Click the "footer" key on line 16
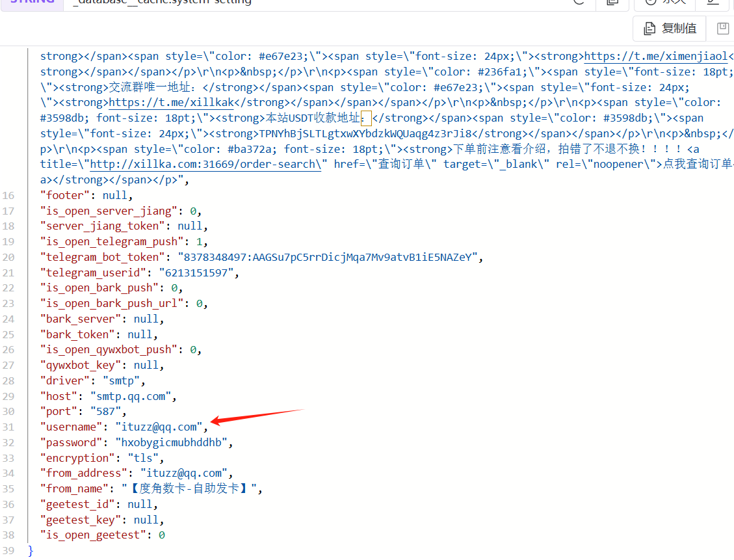 click(62, 195)
